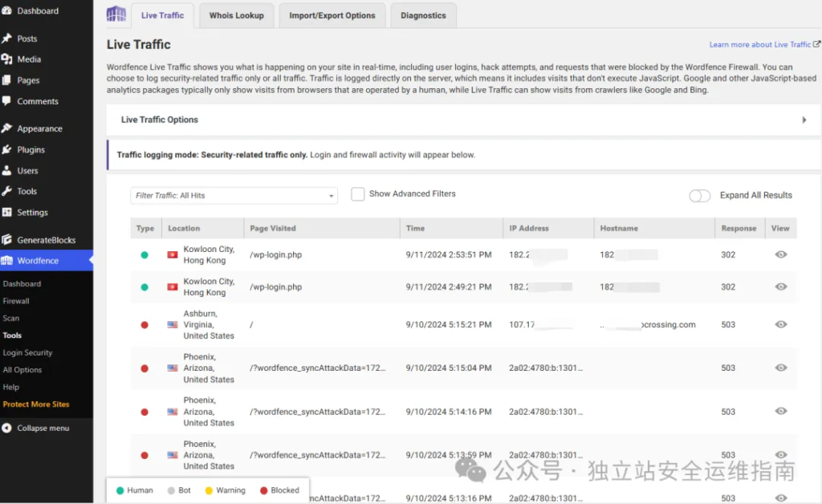Screen dimensions: 822x504
Task: Click the 9/10/2024 5:15:21 PM timestamp
Action: click(x=449, y=324)
